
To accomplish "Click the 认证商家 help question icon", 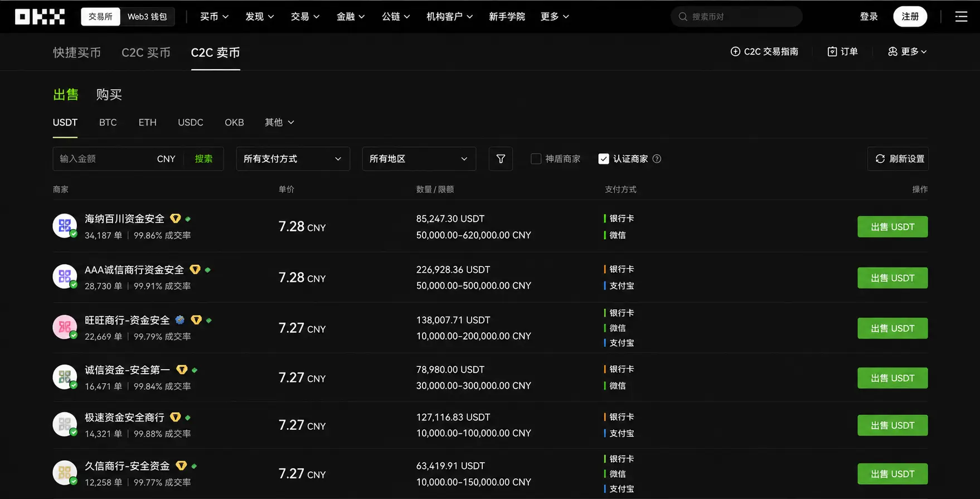I will pos(657,159).
